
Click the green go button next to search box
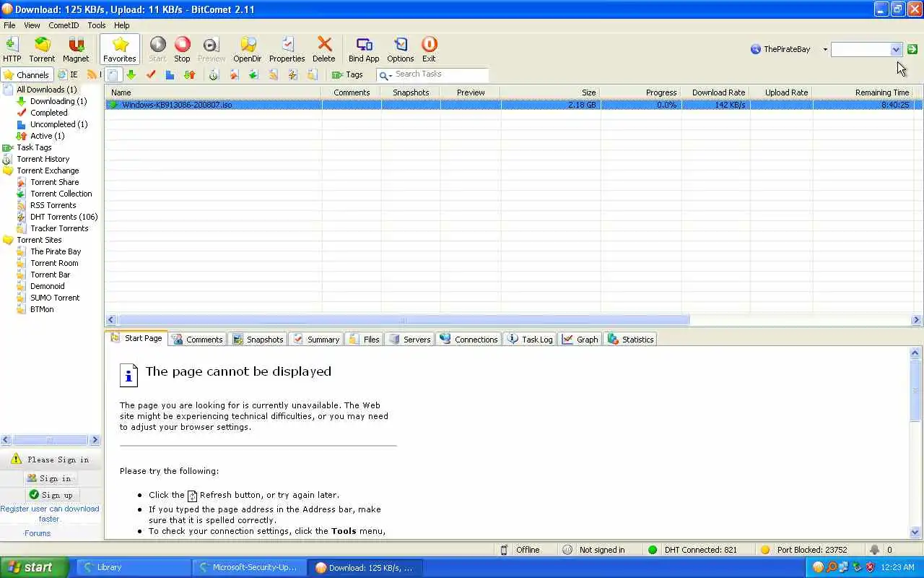tap(912, 49)
